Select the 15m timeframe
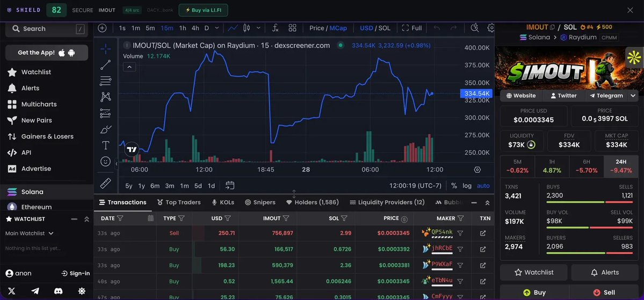The height and width of the screenshot is (300, 644). (x=167, y=28)
